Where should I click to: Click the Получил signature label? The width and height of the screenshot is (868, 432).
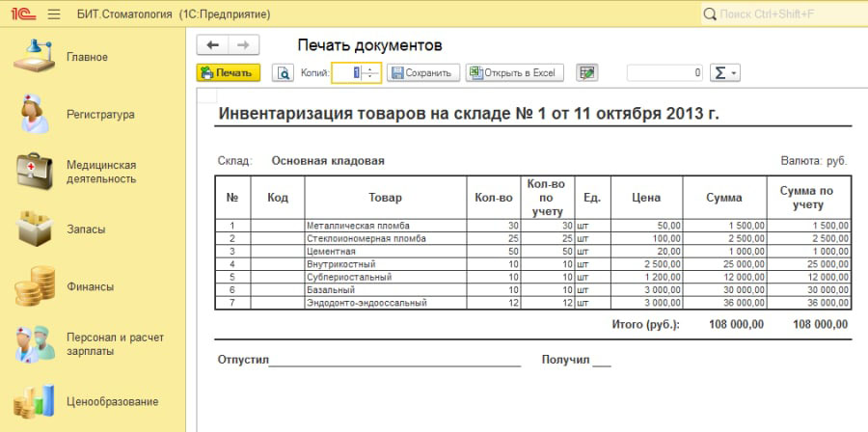tap(566, 360)
